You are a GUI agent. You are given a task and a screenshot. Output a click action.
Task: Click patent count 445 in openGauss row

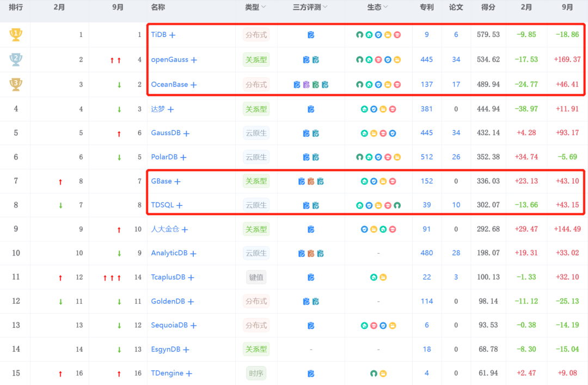[x=427, y=59]
